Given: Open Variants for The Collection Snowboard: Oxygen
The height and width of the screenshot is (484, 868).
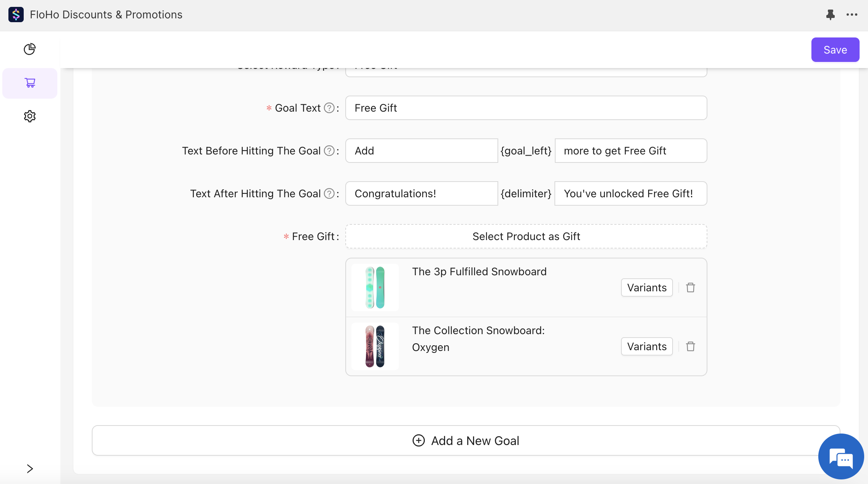Looking at the screenshot, I should [x=647, y=346].
